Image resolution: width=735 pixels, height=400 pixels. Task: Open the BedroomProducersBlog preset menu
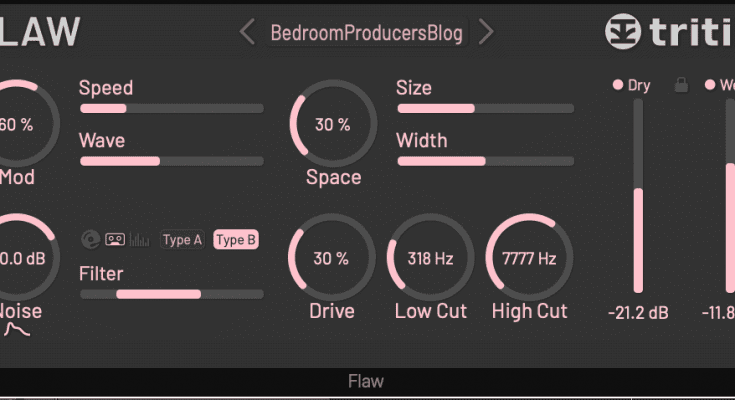tap(367, 33)
